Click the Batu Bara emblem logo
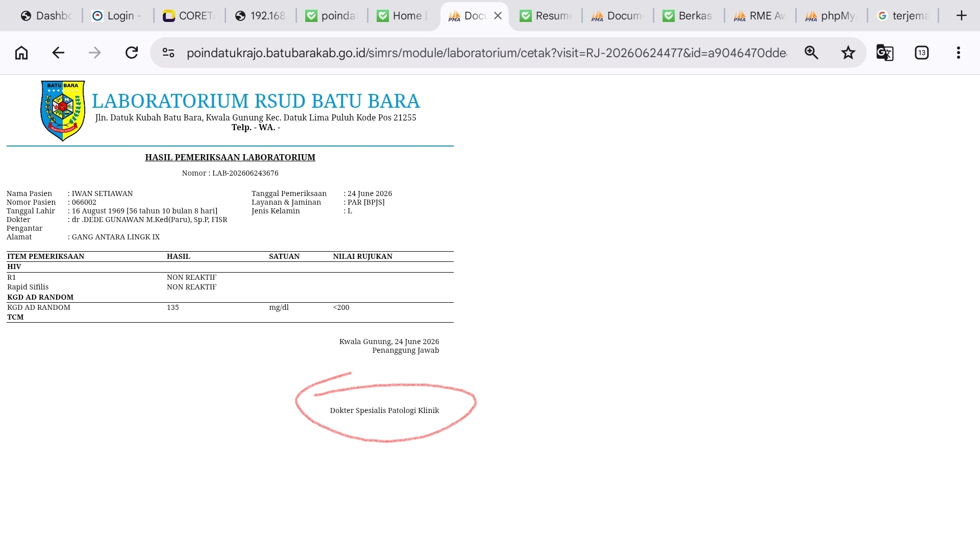 tap(63, 111)
